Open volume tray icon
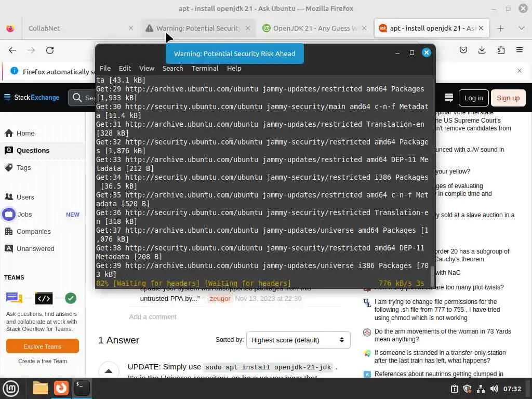Image resolution: width=532 pixels, height=399 pixels. point(494,389)
